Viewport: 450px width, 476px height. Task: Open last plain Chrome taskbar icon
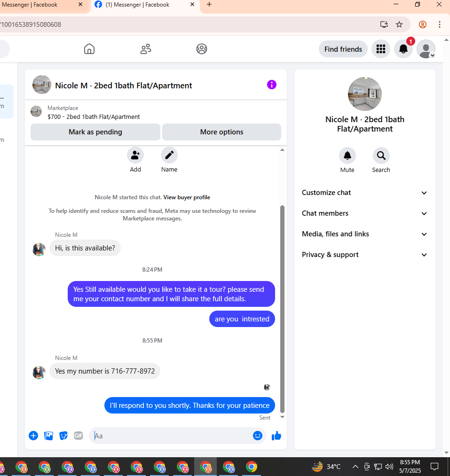[x=251, y=467]
